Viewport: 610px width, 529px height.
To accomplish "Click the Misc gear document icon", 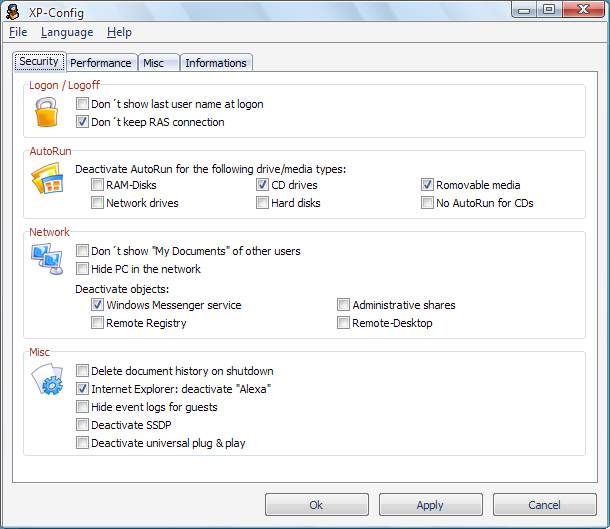I will [x=48, y=382].
